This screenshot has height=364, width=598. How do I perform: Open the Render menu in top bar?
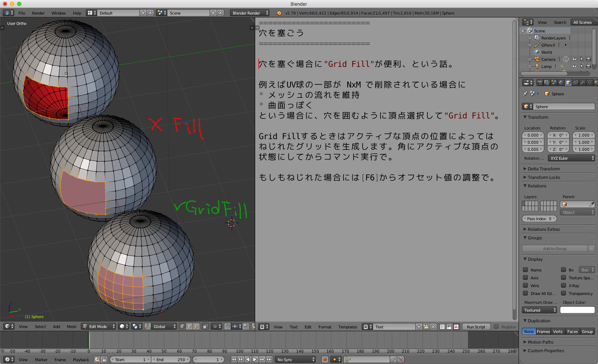pos(38,13)
